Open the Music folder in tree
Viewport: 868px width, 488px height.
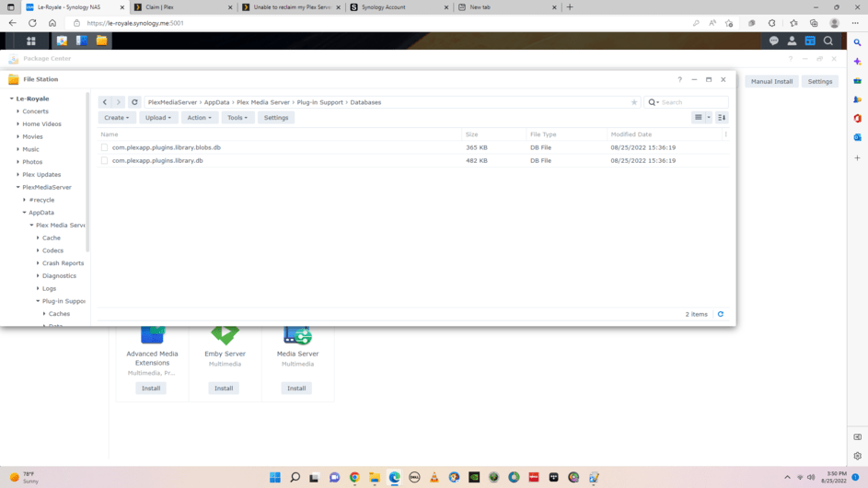[x=30, y=149]
